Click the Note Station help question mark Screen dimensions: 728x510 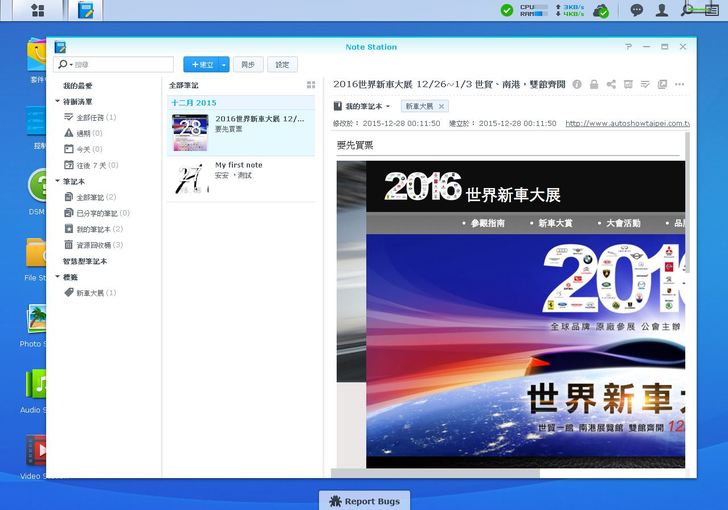(x=628, y=47)
